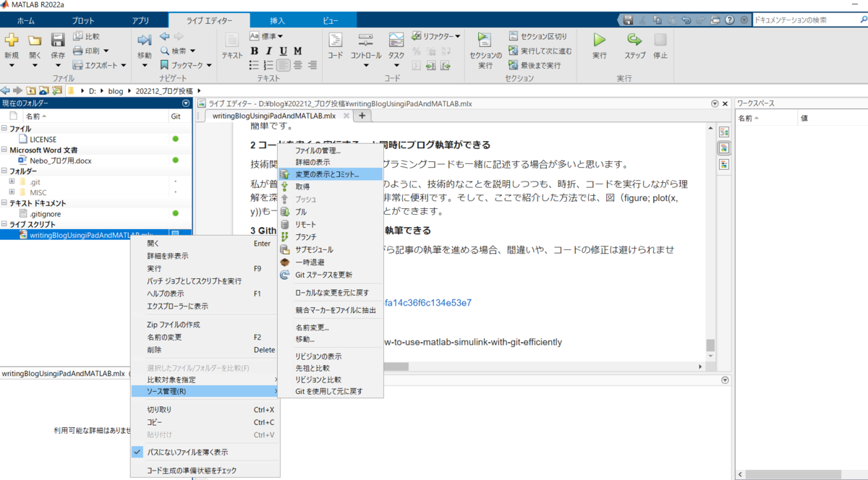The width and height of the screenshot is (868, 480).
Task: Toggle left text alignment
Action: (284, 65)
